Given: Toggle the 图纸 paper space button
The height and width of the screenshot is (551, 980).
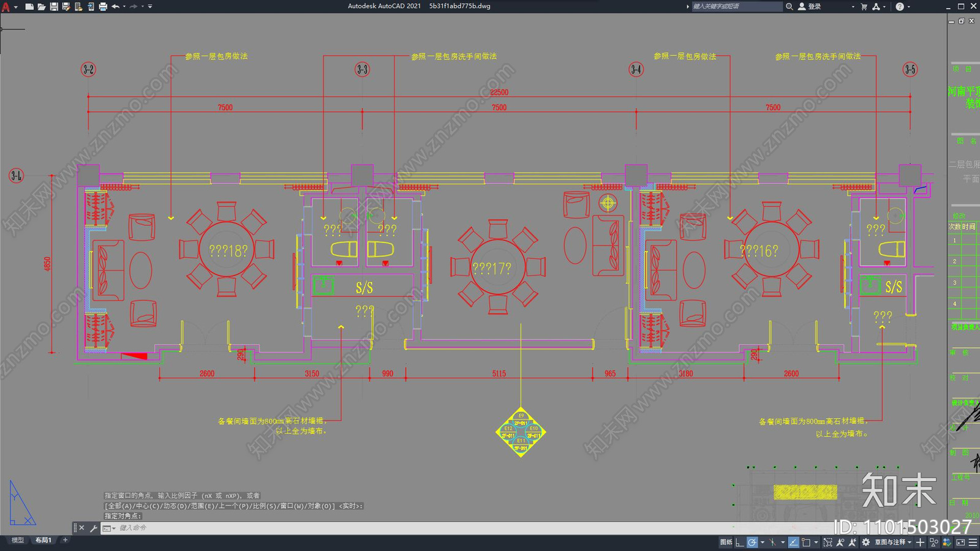Looking at the screenshot, I should [x=726, y=542].
